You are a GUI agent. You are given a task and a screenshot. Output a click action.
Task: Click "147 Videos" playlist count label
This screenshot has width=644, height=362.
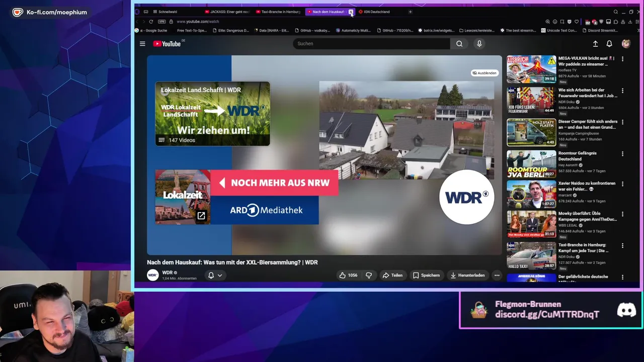[x=182, y=140]
